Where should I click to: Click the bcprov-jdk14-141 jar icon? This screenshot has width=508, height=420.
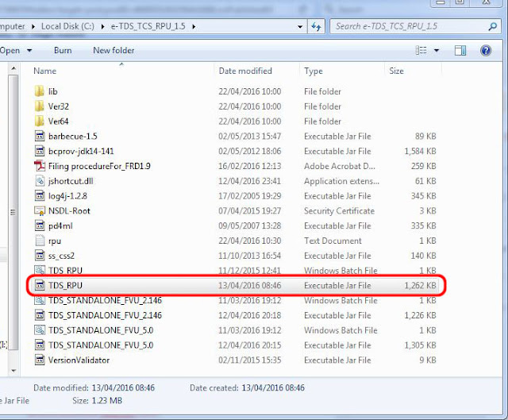(40, 151)
